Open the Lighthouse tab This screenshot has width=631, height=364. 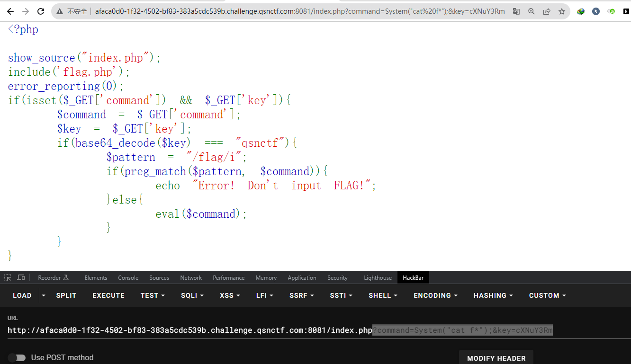(378, 278)
